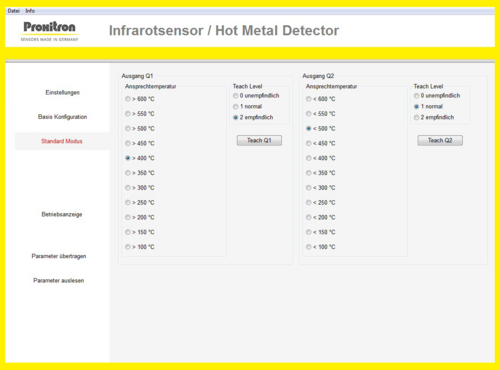Click Parameter übertragen

[x=59, y=256]
